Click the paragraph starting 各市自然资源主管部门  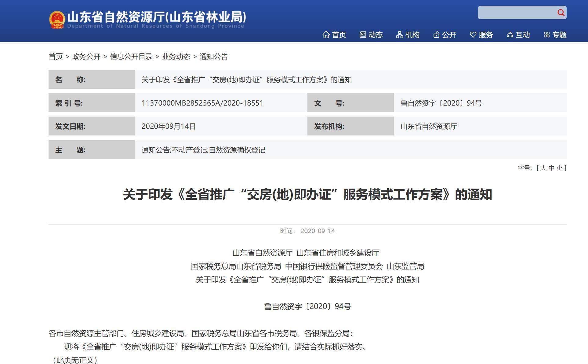coord(201,333)
